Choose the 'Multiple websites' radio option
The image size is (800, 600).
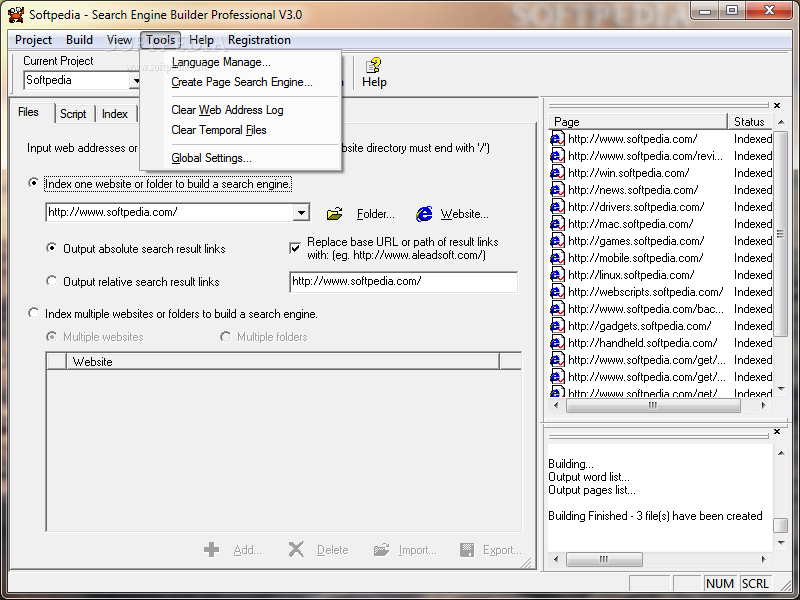pos(51,336)
